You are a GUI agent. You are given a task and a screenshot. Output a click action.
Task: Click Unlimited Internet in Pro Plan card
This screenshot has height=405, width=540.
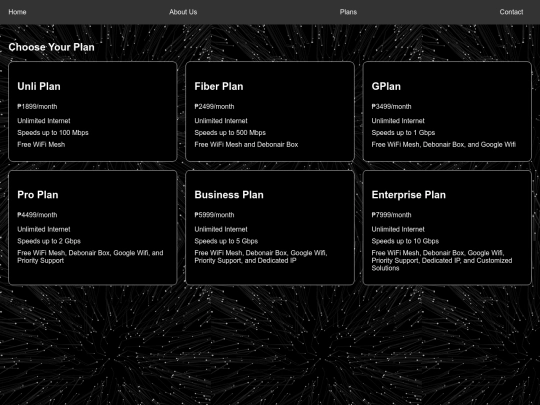tap(44, 229)
